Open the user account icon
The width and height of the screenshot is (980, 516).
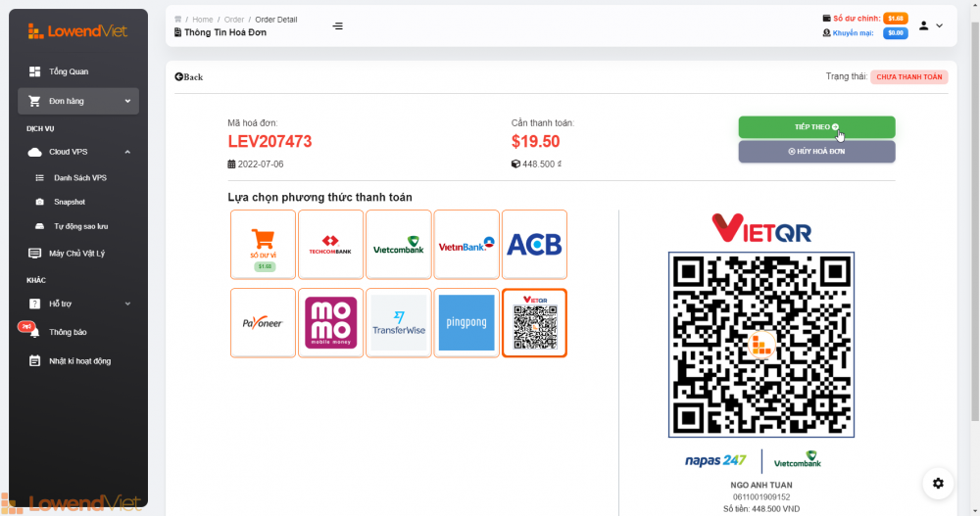click(x=923, y=25)
